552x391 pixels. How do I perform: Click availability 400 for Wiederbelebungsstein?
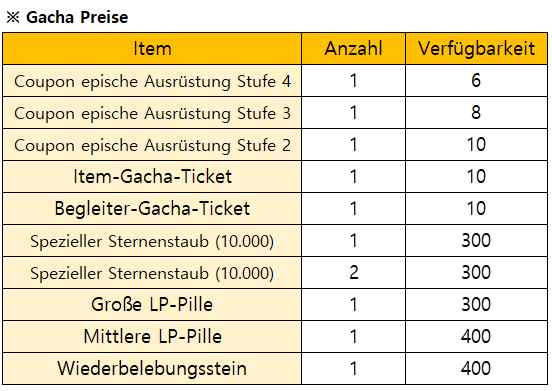(x=476, y=369)
